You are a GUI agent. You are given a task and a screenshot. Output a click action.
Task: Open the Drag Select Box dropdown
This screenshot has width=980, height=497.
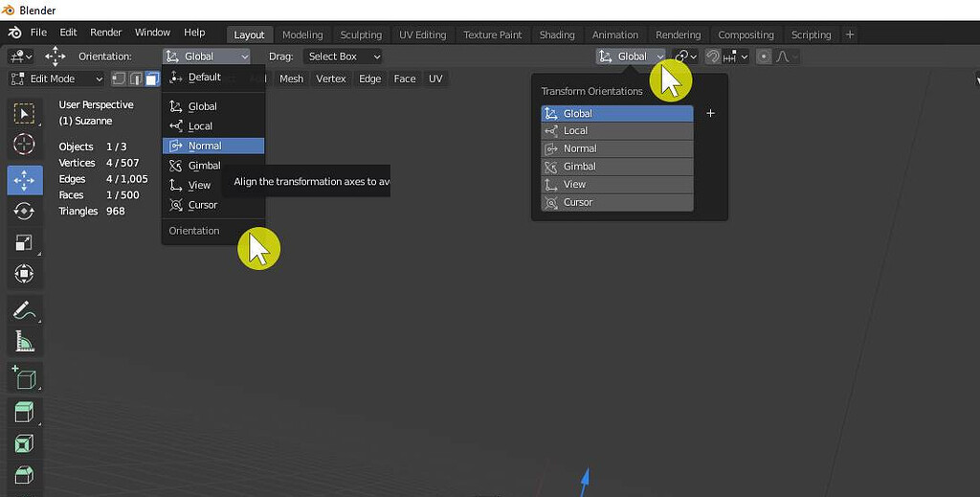coord(344,56)
